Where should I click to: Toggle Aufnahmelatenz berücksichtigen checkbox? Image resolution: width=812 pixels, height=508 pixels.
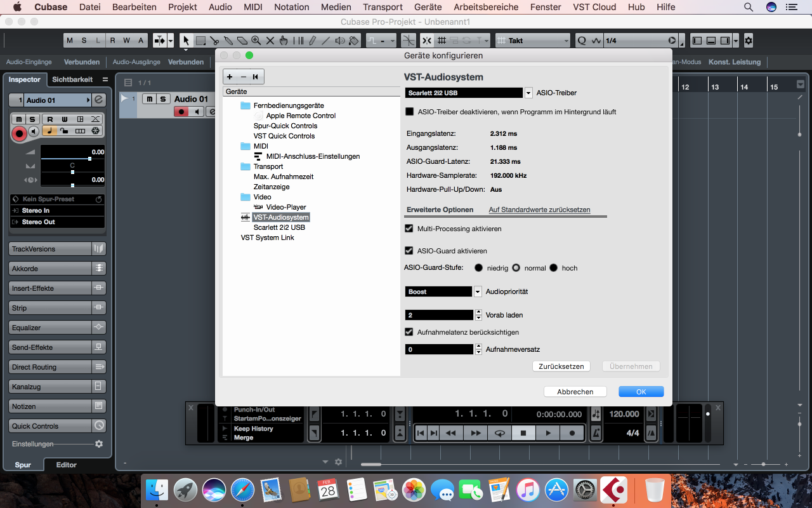tap(409, 332)
